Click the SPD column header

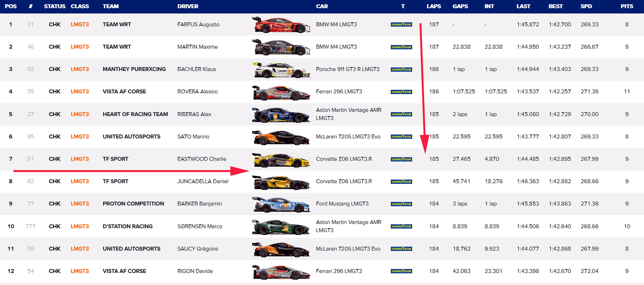pos(586,6)
